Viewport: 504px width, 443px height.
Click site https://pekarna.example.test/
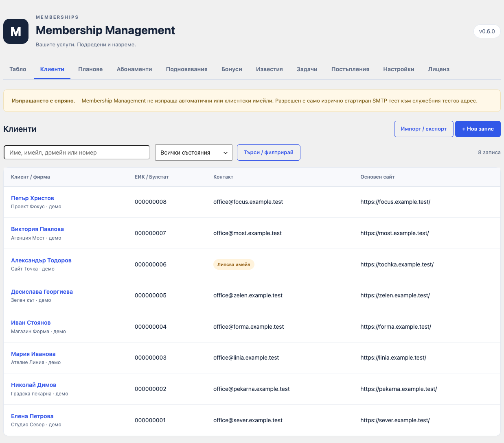coord(399,389)
